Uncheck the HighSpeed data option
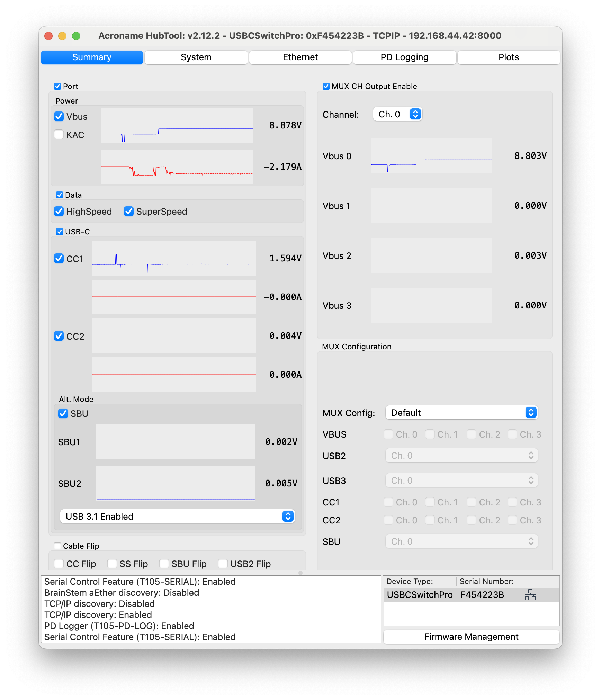601x700 pixels. pyautogui.click(x=59, y=211)
